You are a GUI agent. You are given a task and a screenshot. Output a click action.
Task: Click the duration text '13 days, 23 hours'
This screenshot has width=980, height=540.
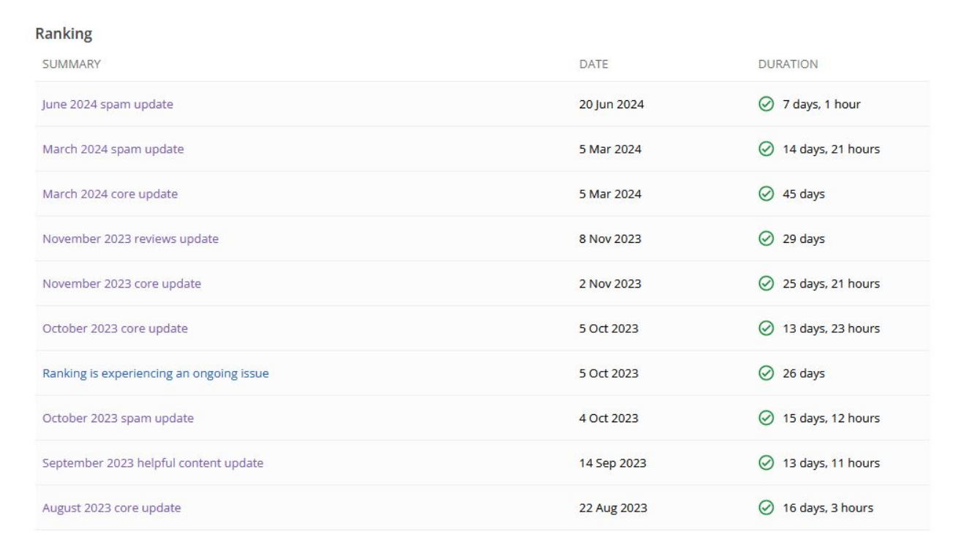pyautogui.click(x=831, y=329)
